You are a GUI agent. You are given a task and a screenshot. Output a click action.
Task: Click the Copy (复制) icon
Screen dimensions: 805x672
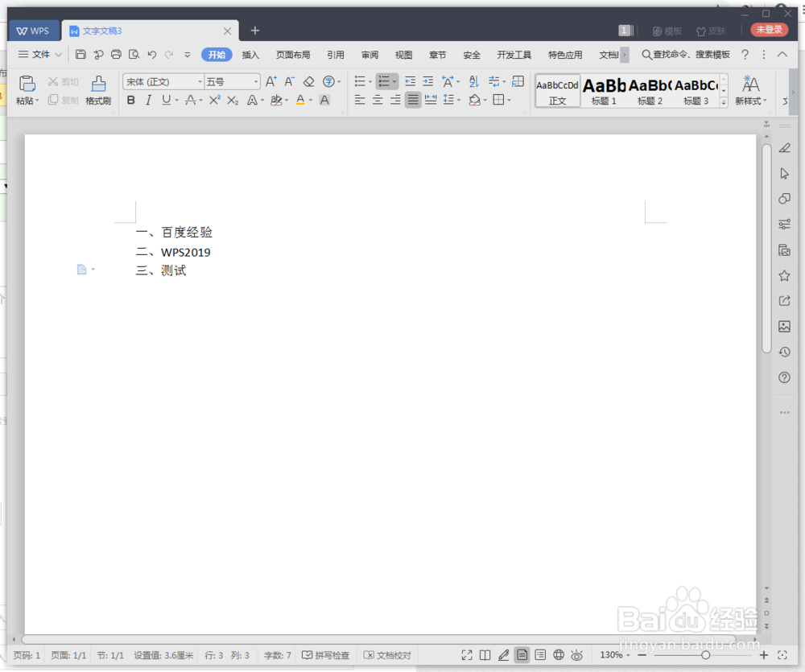pos(53,100)
